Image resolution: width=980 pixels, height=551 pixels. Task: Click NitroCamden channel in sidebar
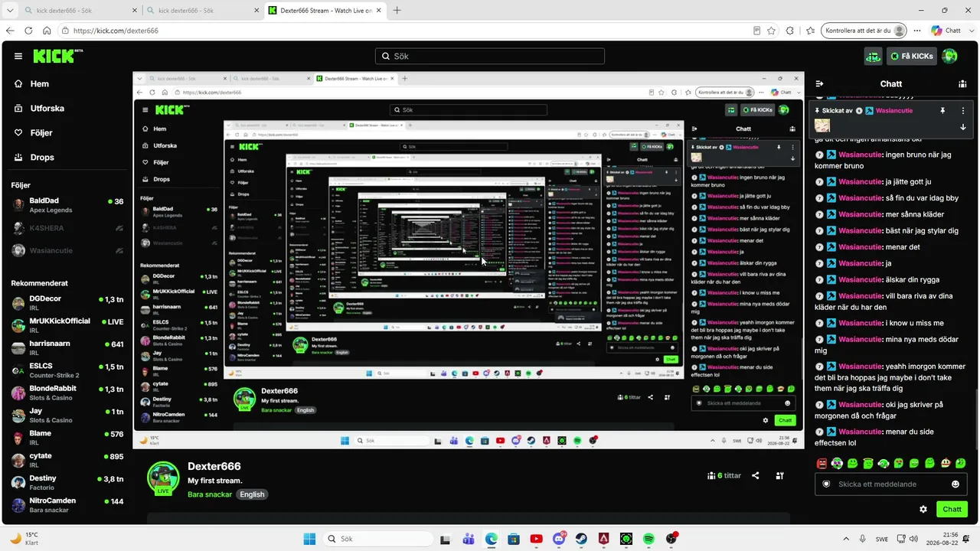tap(68, 504)
